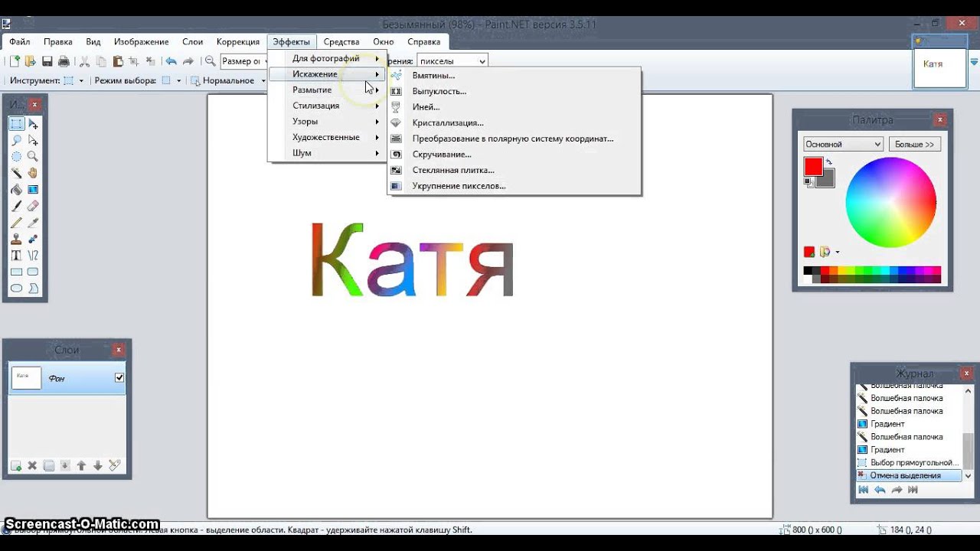
Task: Select the Move Selected Pixels tool
Action: [x=33, y=124]
